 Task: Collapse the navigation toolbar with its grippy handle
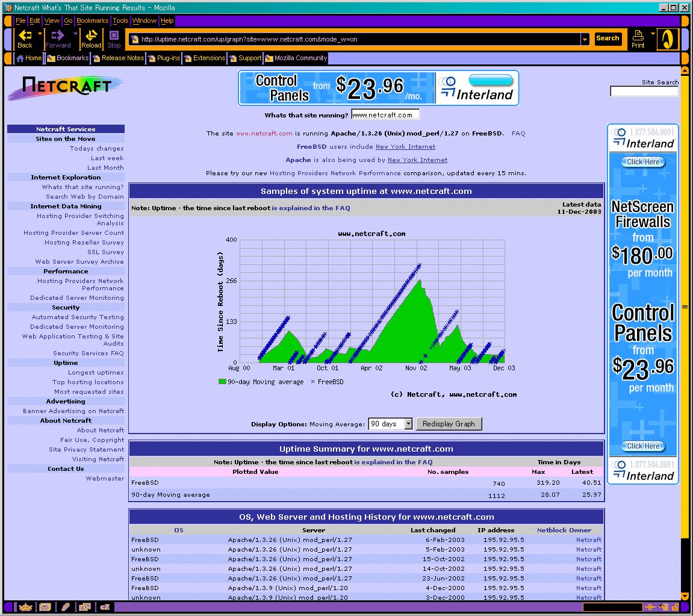[x=8, y=39]
